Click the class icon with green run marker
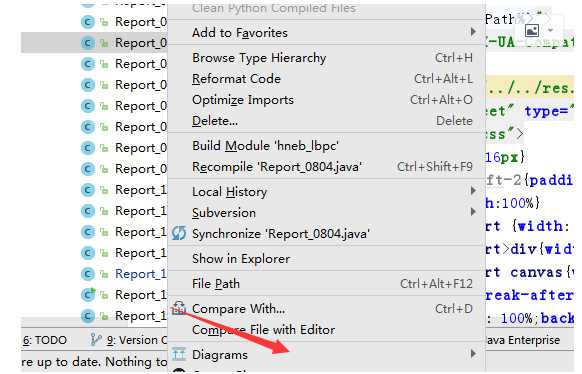Image resolution: width=582 pixels, height=374 pixels. 88,295
